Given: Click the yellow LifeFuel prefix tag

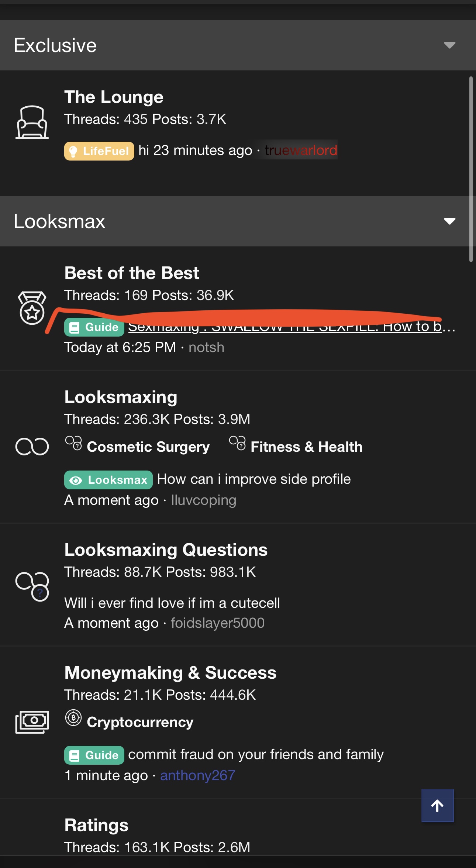Looking at the screenshot, I should pyautogui.click(x=99, y=151).
